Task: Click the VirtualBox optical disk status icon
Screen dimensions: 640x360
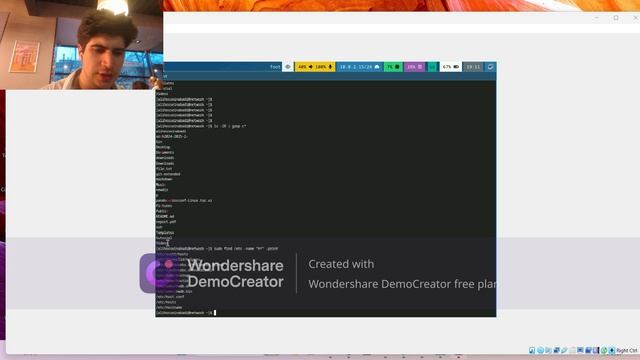Action: pyautogui.click(x=540, y=350)
